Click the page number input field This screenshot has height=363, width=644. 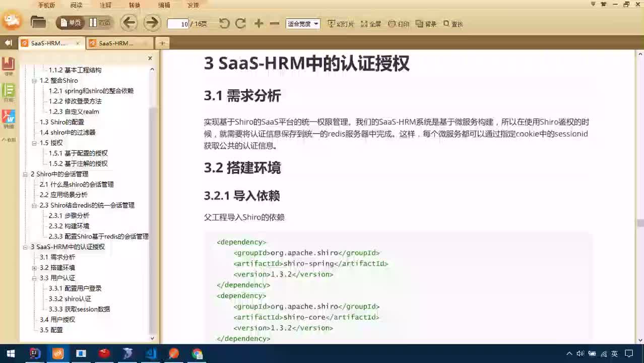coord(178,24)
